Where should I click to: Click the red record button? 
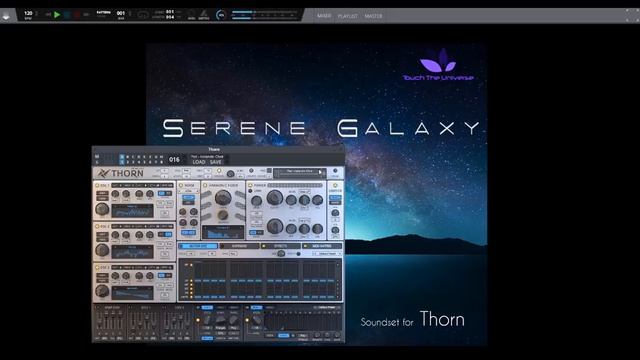point(77,15)
